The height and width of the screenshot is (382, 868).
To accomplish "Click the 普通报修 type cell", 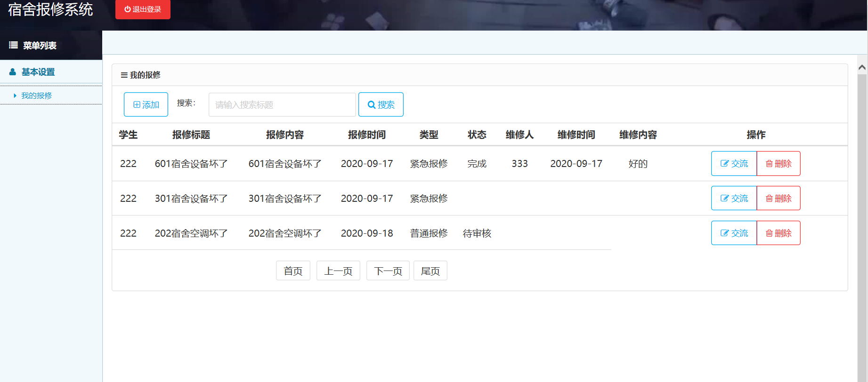I will pos(429,233).
